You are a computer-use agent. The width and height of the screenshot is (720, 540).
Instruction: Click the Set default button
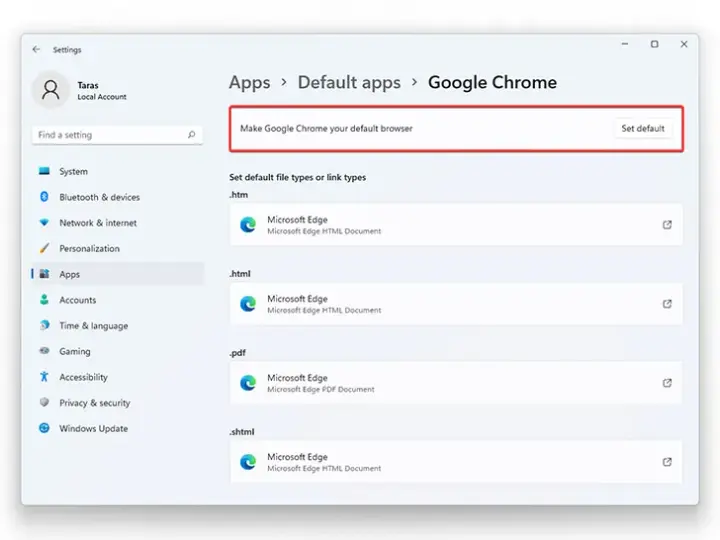coord(643,129)
